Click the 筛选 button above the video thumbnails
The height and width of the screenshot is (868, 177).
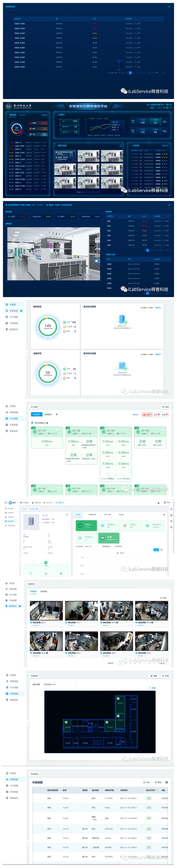pos(163,598)
